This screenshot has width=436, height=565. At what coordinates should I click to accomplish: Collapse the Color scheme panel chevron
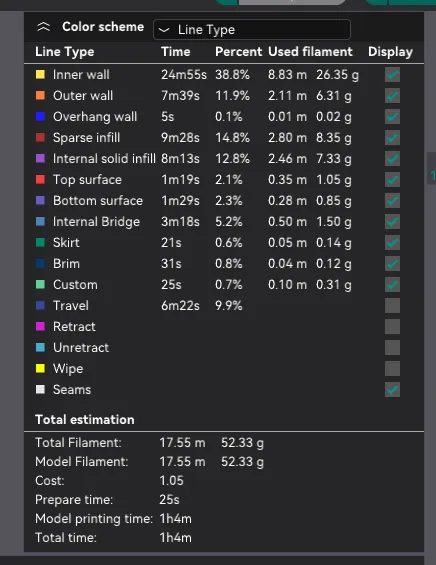pyautogui.click(x=43, y=27)
